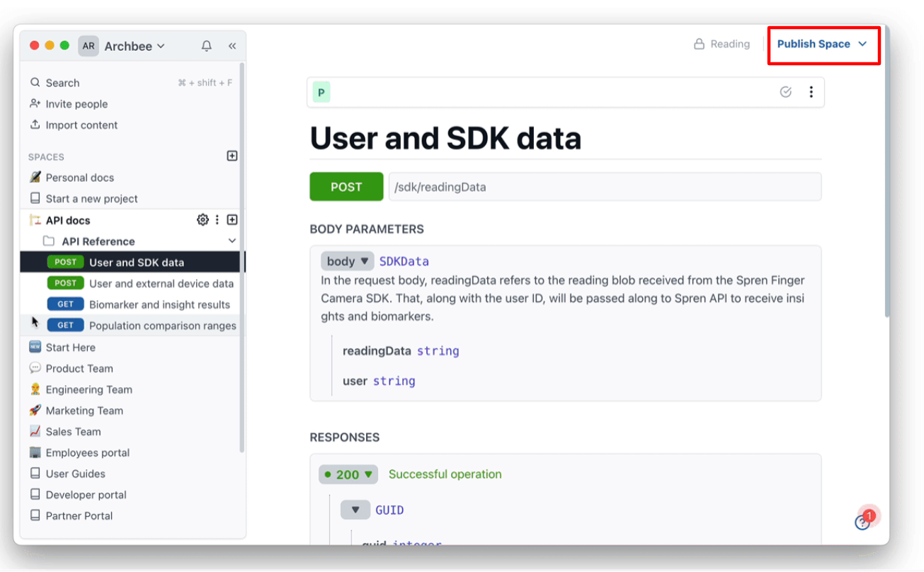Open the page options kebab menu

811,91
